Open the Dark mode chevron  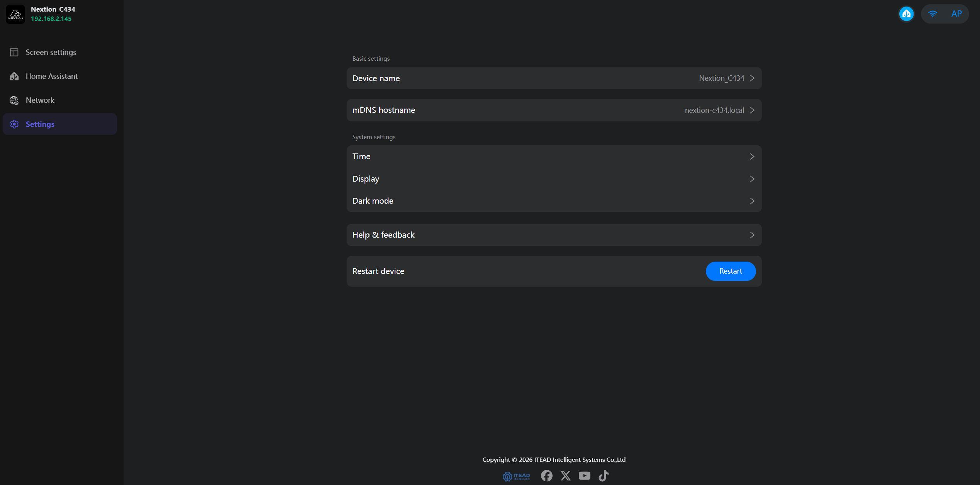752,201
